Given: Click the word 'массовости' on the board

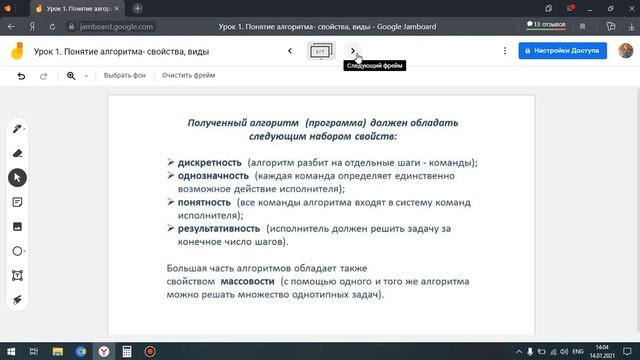Looking at the screenshot, I should (247, 281).
